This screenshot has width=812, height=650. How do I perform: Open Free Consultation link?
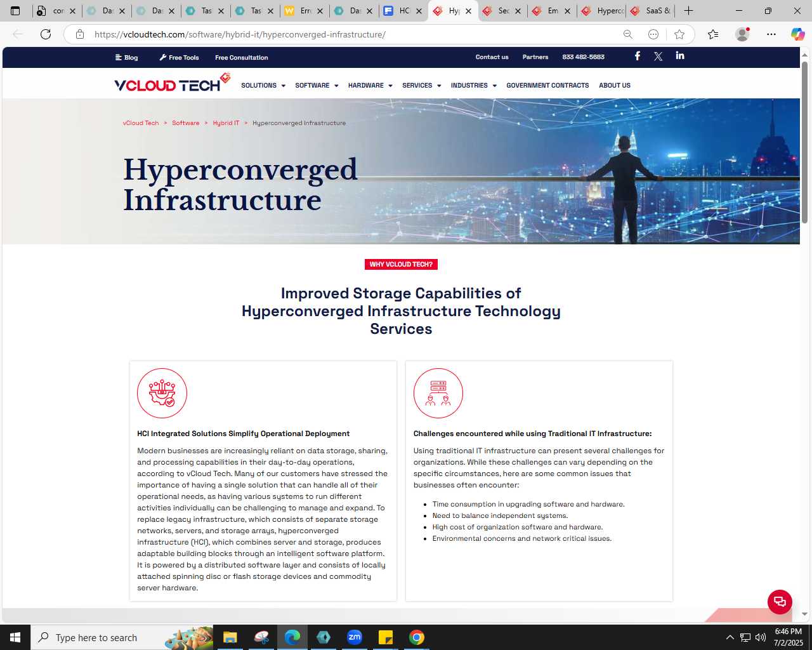coord(241,57)
